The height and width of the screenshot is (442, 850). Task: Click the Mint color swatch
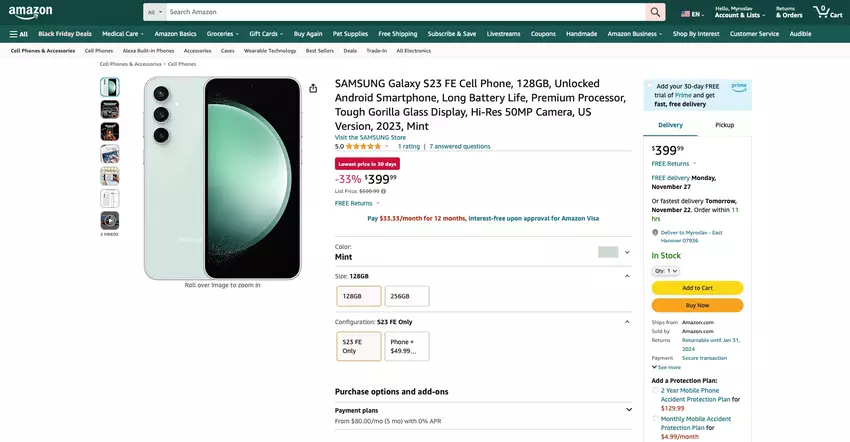(608, 252)
